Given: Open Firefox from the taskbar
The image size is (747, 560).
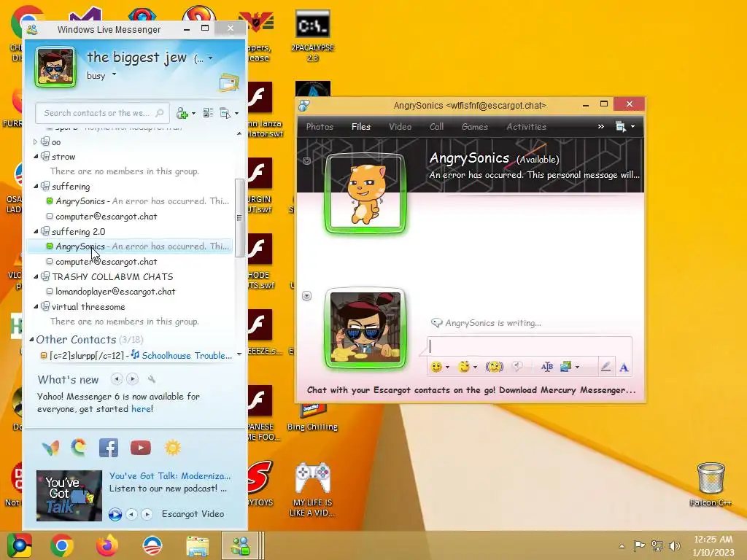Looking at the screenshot, I should point(107,545).
